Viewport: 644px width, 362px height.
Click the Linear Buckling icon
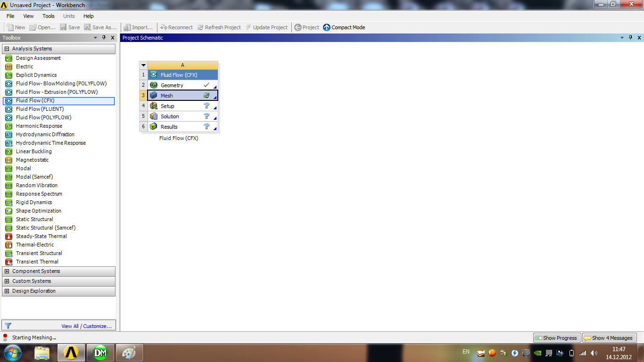pyautogui.click(x=8, y=151)
